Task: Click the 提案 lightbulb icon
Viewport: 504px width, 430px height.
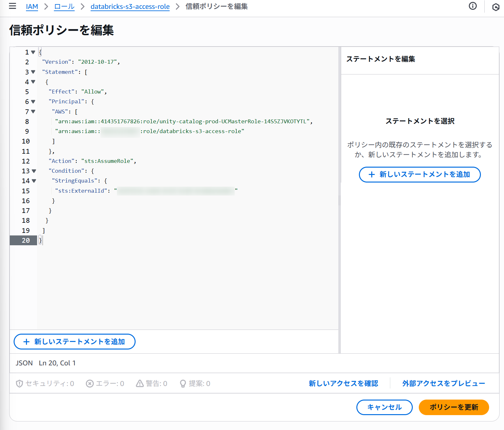Action: coord(183,383)
